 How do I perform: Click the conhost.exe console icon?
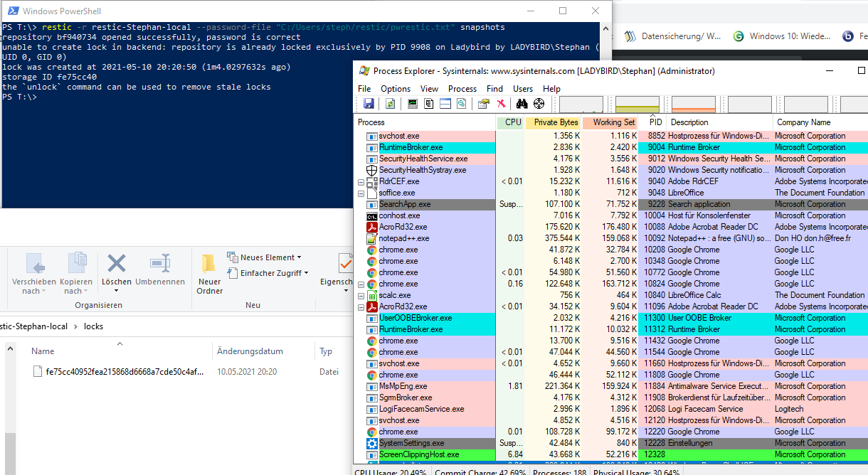[371, 215]
